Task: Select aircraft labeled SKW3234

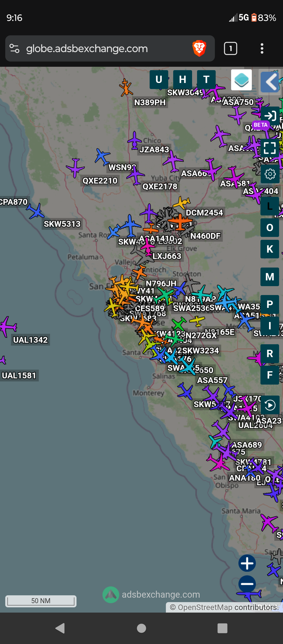Action: 200,351
